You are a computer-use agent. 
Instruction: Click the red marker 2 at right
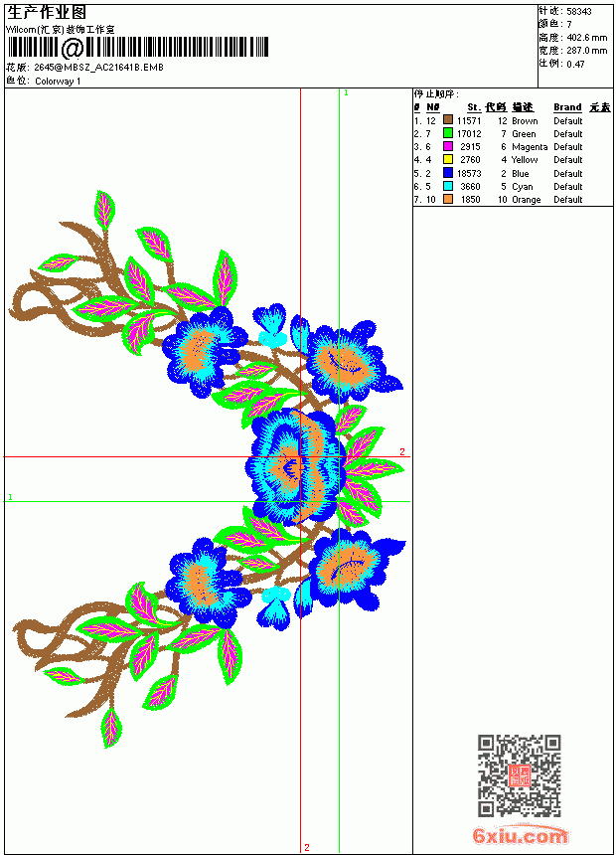point(402,452)
